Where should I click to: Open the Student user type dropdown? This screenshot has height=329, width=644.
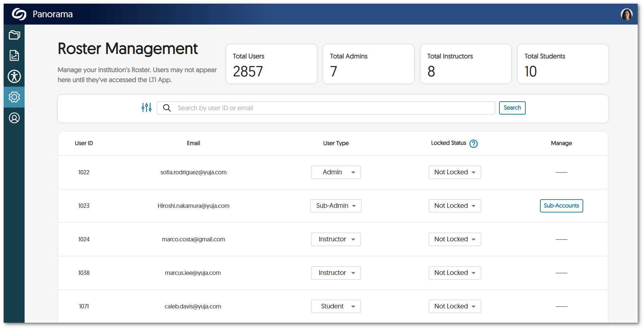pos(336,306)
